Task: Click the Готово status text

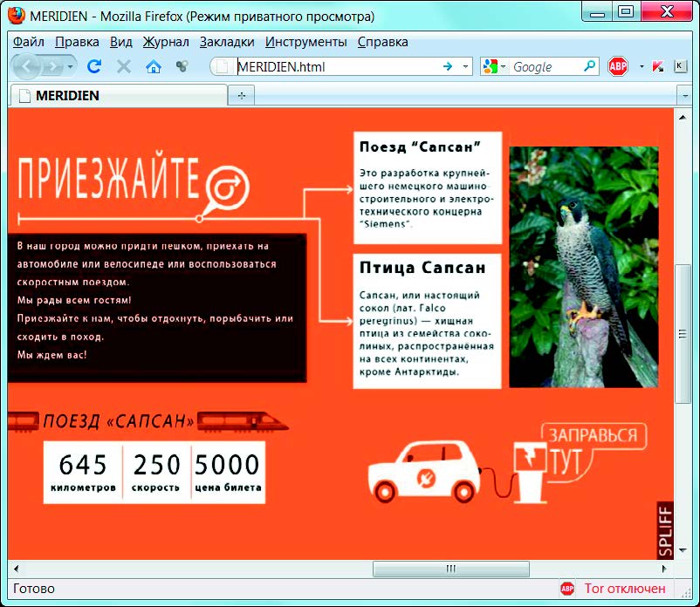Action: tap(34, 589)
